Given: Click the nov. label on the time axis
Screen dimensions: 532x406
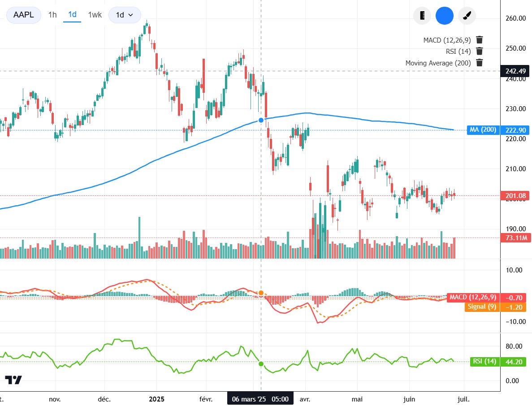Looking at the screenshot, I should [55, 399].
